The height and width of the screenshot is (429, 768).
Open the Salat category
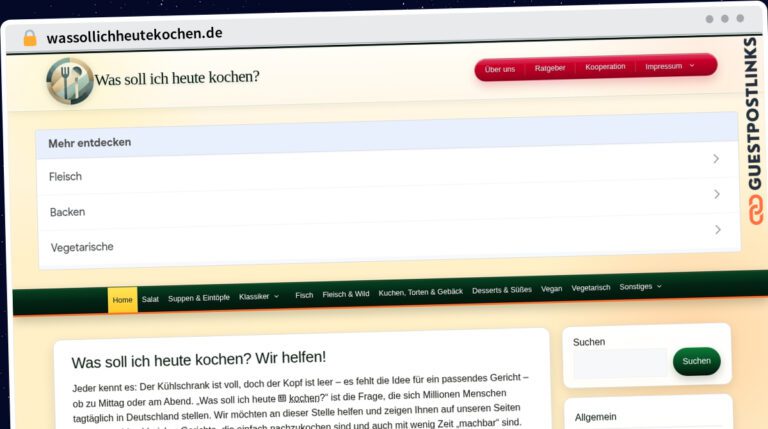[x=150, y=299]
